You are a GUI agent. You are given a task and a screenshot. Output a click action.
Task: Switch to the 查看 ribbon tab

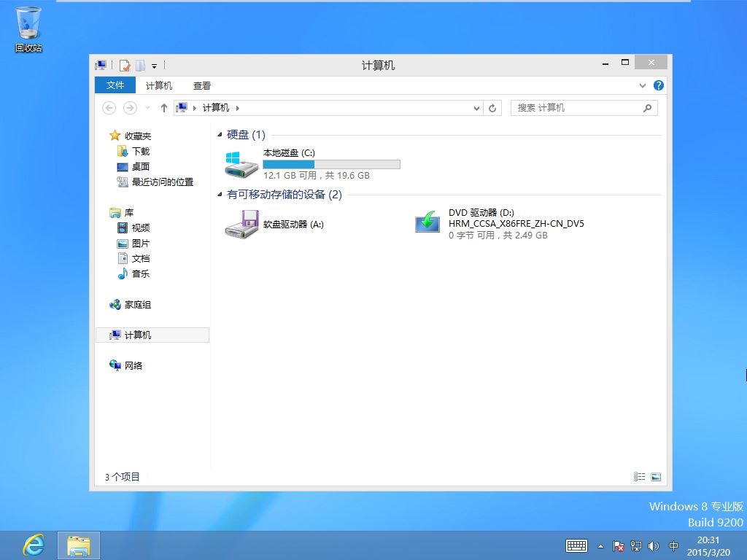point(201,86)
